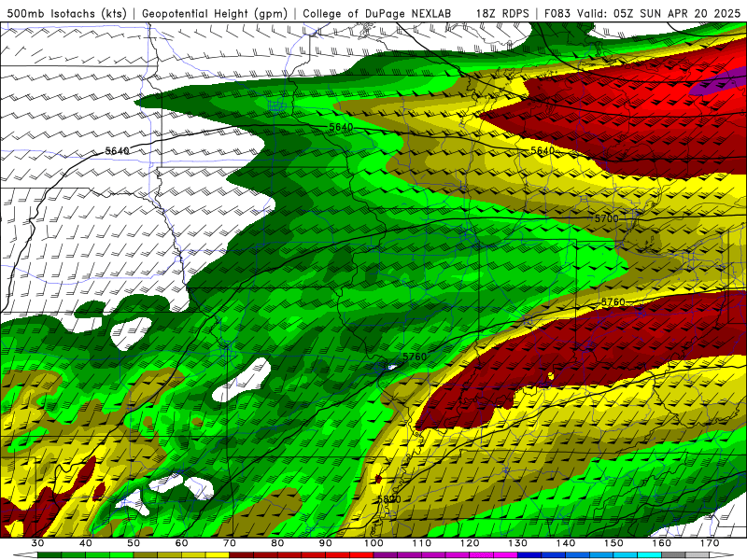Click the 140 knot legend label
This screenshot has height=560, width=747.
click(566, 543)
